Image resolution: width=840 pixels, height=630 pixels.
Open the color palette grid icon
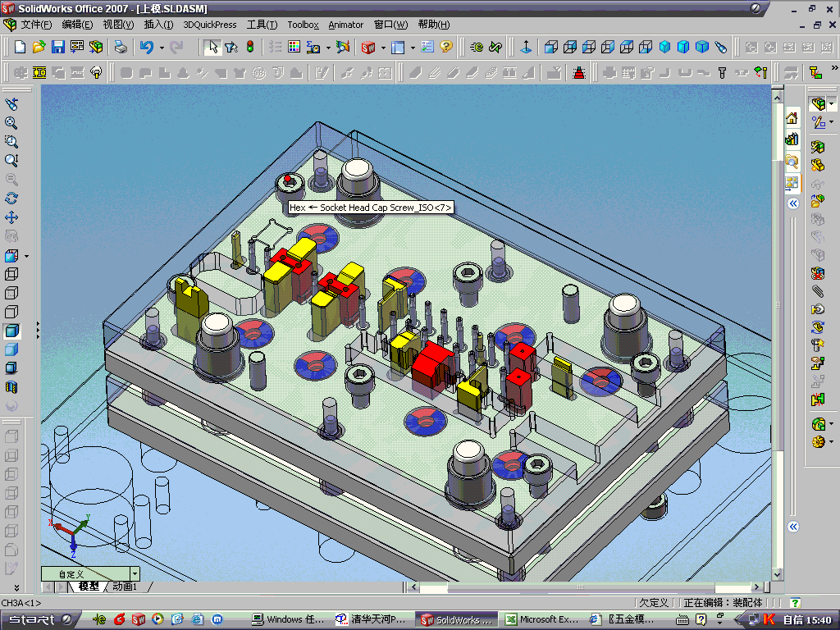[x=294, y=47]
